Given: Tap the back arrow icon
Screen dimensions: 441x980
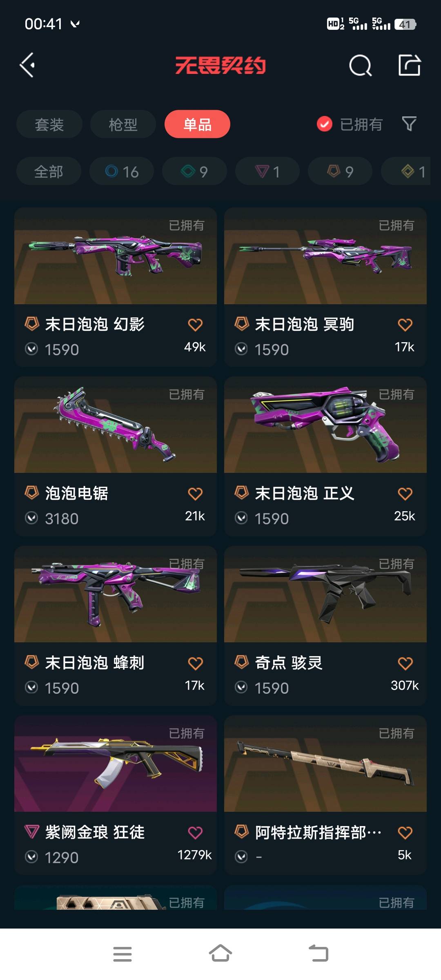Looking at the screenshot, I should click(x=27, y=65).
